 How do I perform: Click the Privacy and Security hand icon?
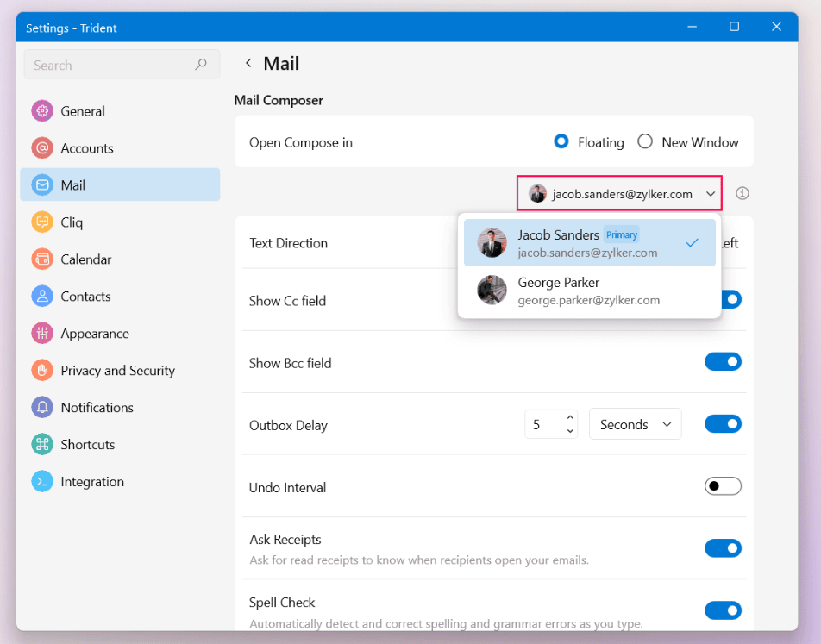42,370
